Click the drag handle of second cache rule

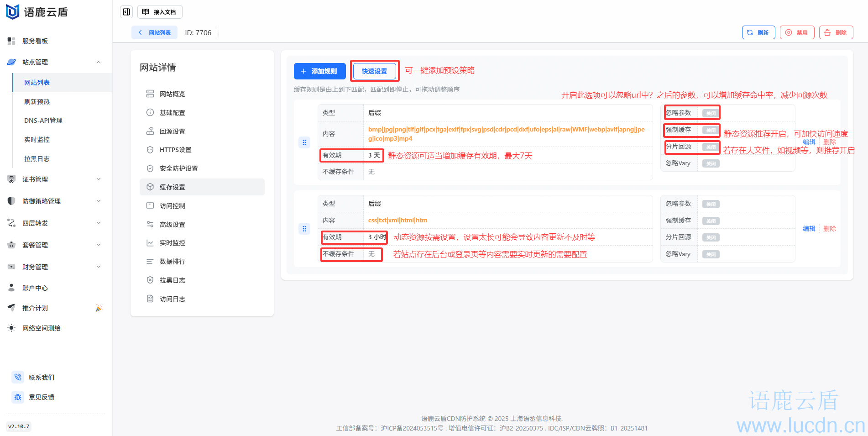pos(304,229)
